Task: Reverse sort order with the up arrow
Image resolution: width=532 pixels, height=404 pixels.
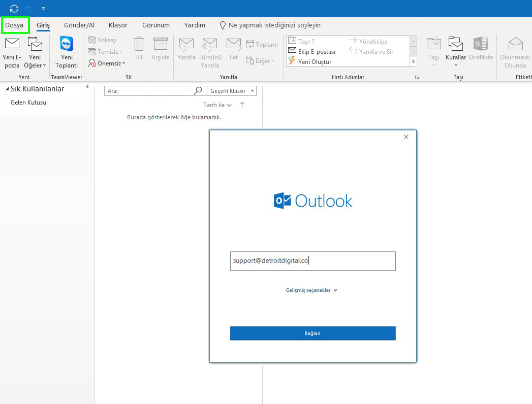Action: (x=242, y=105)
